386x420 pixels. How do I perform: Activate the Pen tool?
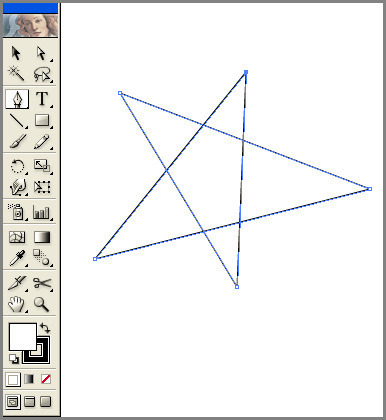[17, 99]
